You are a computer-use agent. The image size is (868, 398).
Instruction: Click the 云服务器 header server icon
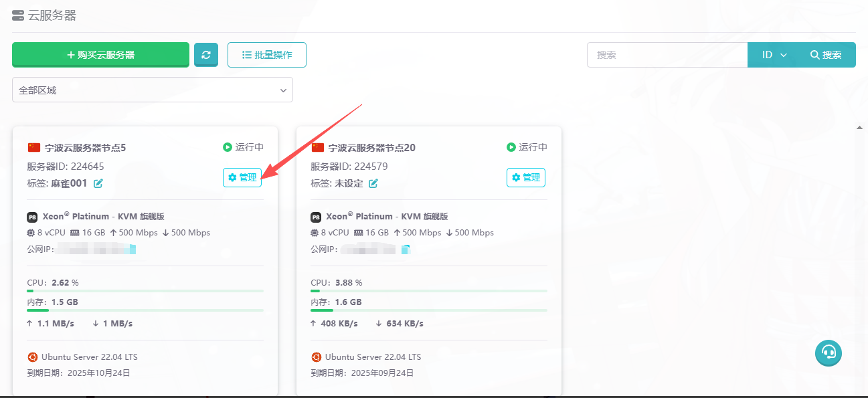(18, 15)
